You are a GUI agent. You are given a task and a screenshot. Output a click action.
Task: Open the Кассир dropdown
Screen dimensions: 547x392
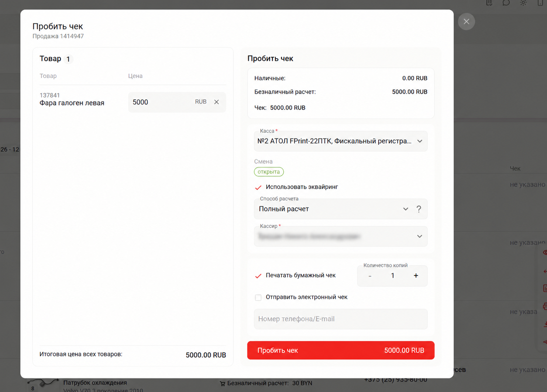341,236
